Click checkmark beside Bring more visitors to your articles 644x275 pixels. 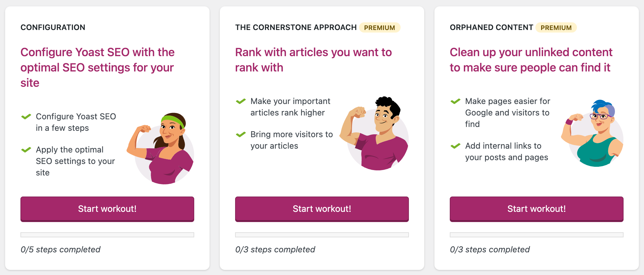click(x=241, y=134)
